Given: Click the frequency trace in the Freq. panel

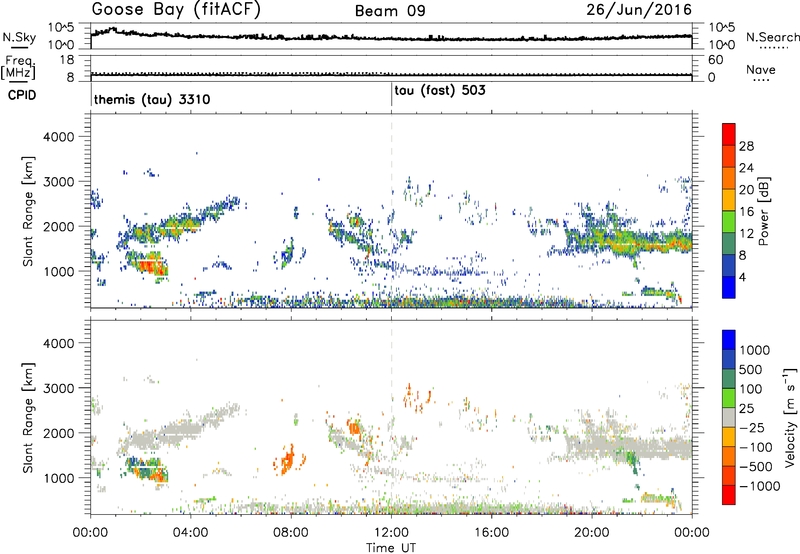Looking at the screenshot, I should pyautogui.click(x=391, y=75).
